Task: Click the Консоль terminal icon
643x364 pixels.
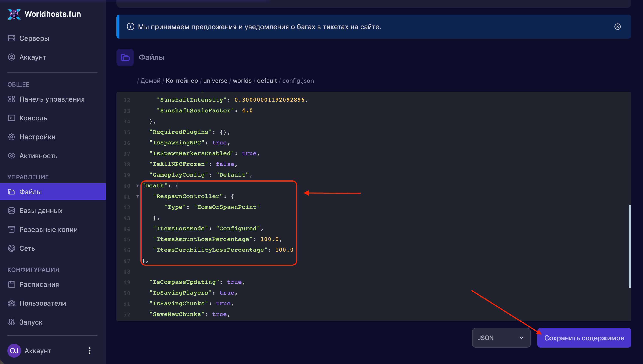Action: pos(12,118)
